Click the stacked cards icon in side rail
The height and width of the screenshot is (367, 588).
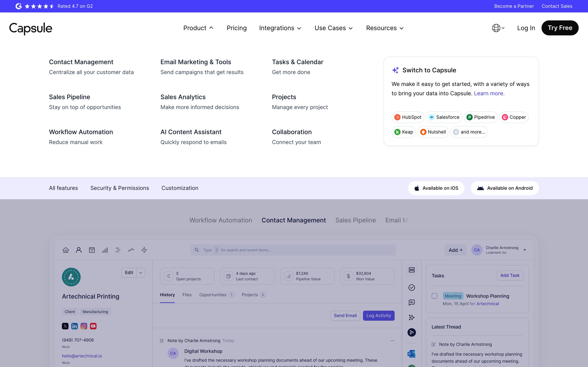(412, 270)
